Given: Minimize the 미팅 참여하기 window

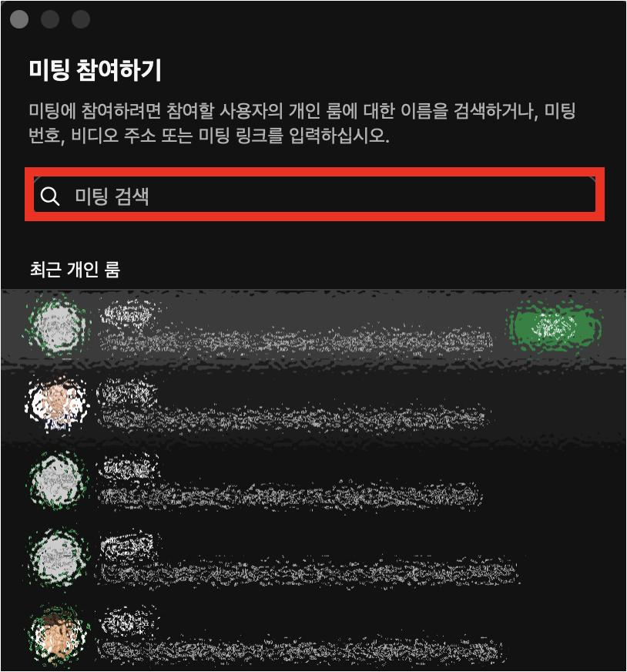Looking at the screenshot, I should click(x=50, y=18).
